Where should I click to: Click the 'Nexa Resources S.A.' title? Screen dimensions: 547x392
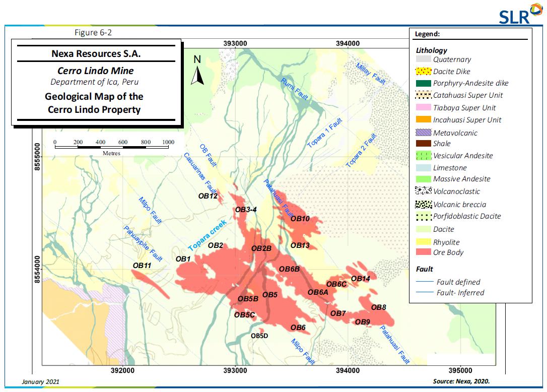click(96, 53)
